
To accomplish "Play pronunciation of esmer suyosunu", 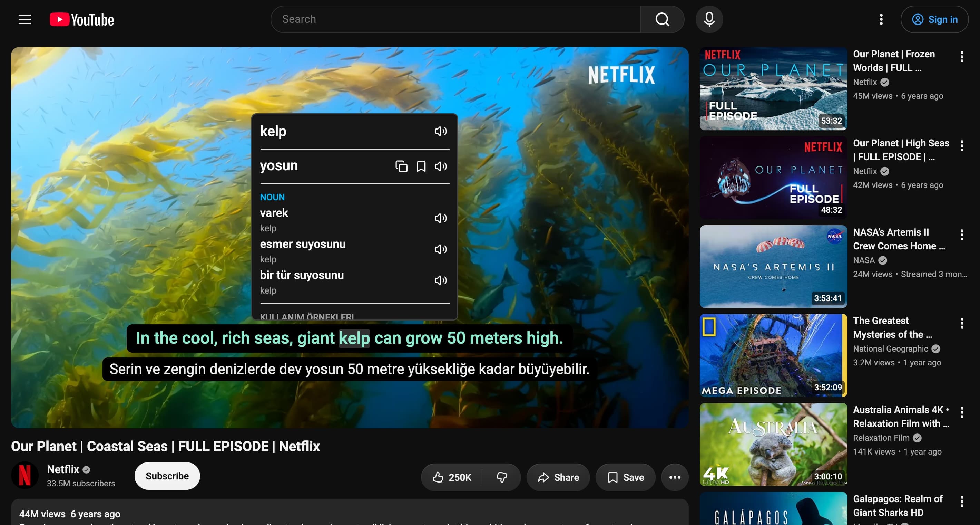I will tap(441, 249).
